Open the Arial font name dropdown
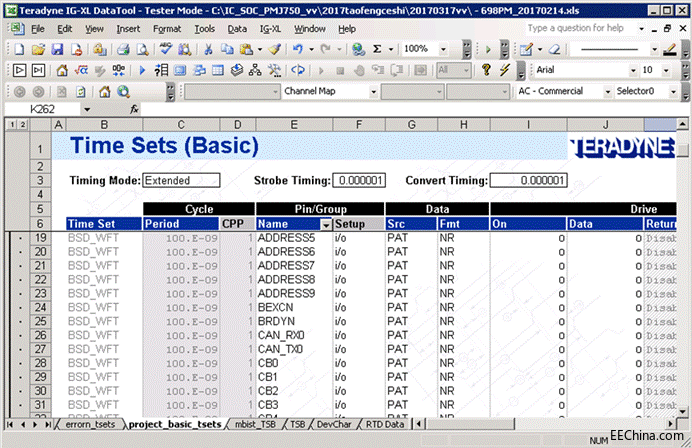This screenshot has width=692, height=448. coord(633,70)
